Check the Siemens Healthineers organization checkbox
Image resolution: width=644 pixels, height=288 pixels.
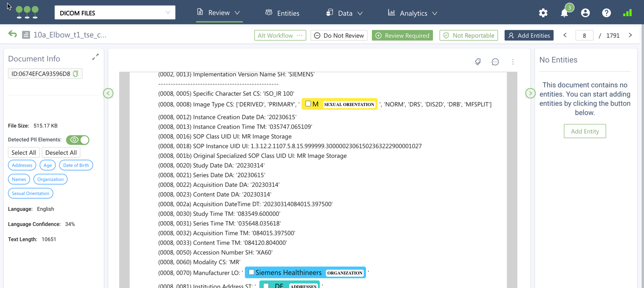tap(251, 273)
